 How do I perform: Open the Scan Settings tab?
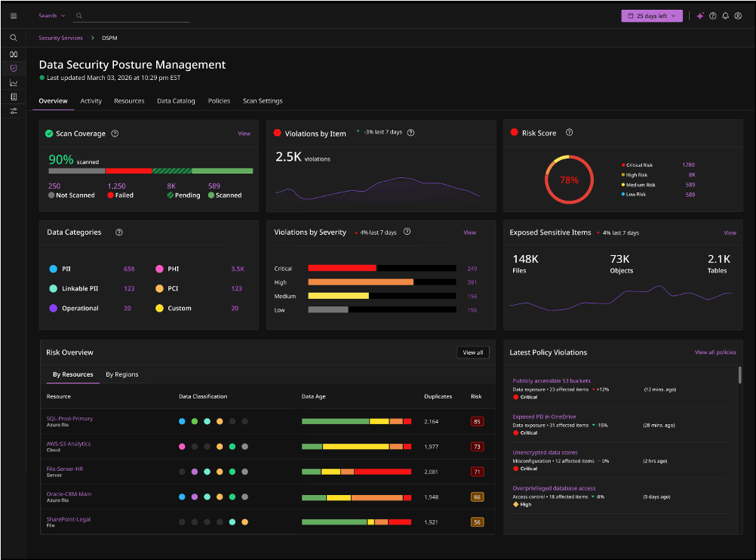tap(263, 101)
